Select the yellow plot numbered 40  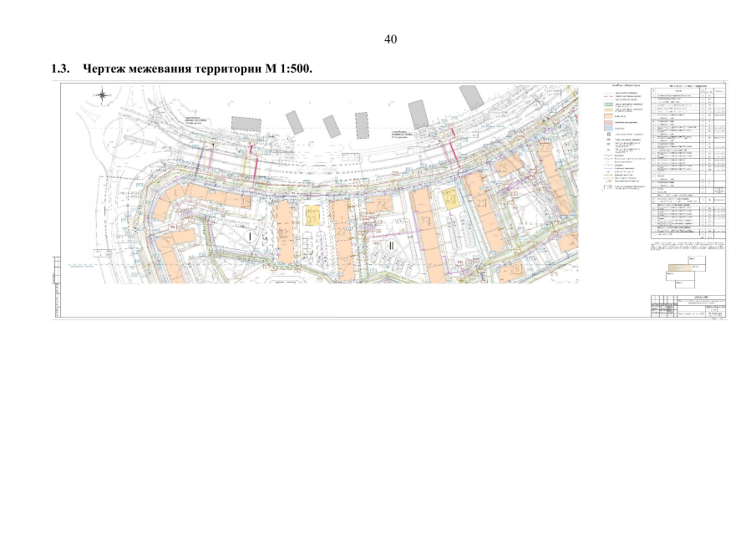[451, 199]
